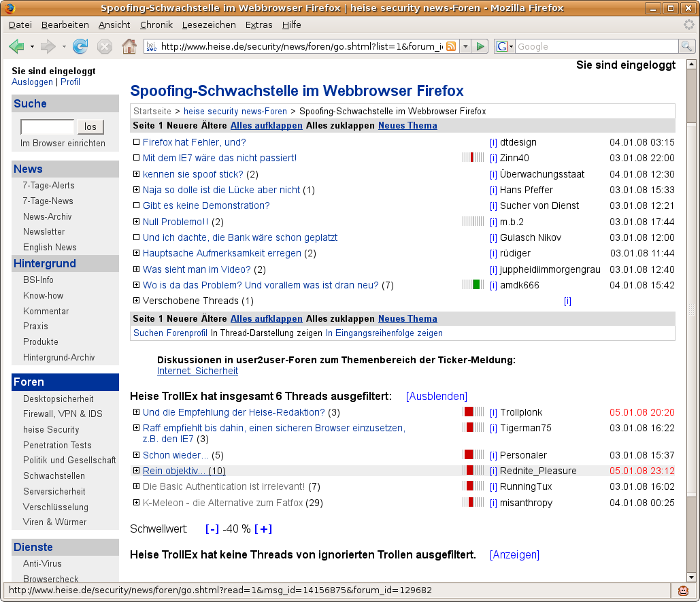The height and width of the screenshot is (602, 700).
Task: Open the [i] info link for Personaler
Action: (x=493, y=455)
